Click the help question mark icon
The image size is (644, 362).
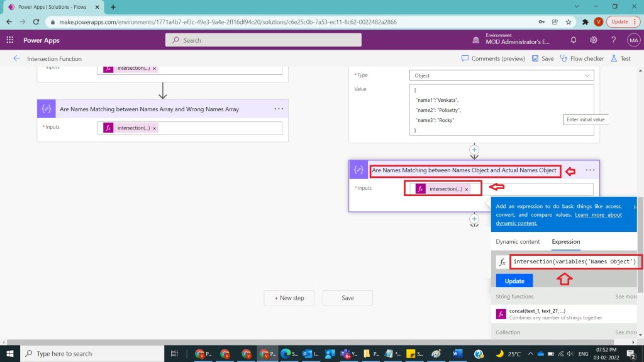coord(613,40)
